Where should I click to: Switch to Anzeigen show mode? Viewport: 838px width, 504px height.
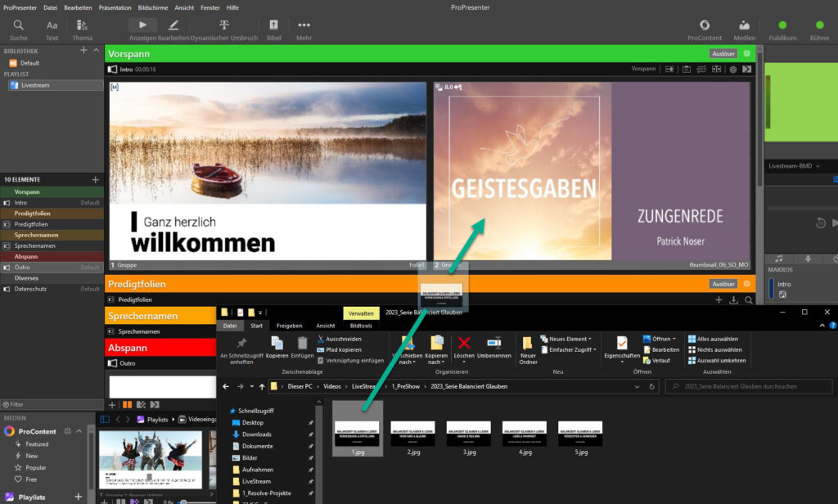tap(142, 29)
